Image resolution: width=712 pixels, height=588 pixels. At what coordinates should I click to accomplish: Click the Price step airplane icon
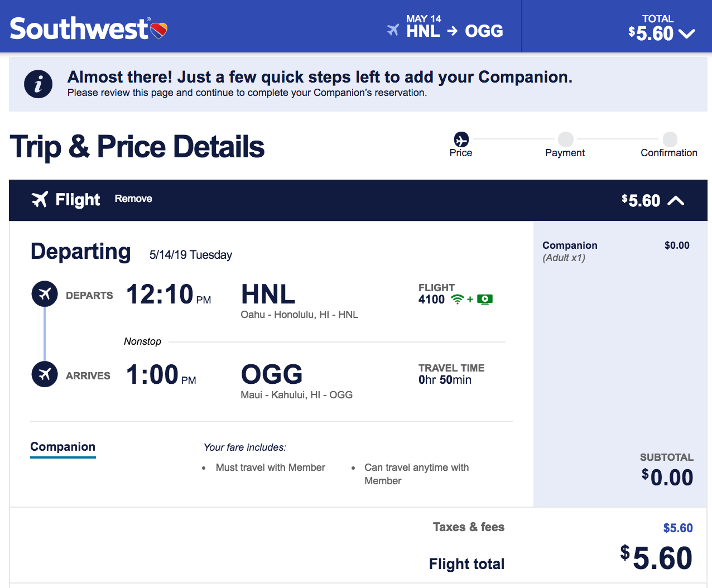pos(461,139)
